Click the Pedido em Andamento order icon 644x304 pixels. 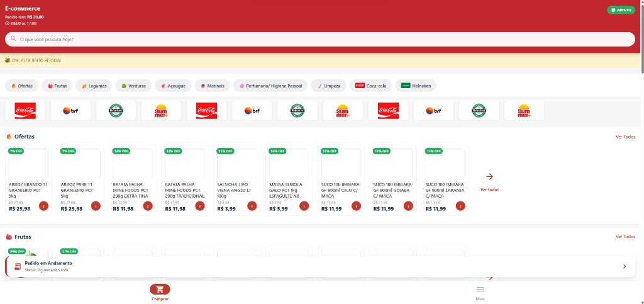17,266
